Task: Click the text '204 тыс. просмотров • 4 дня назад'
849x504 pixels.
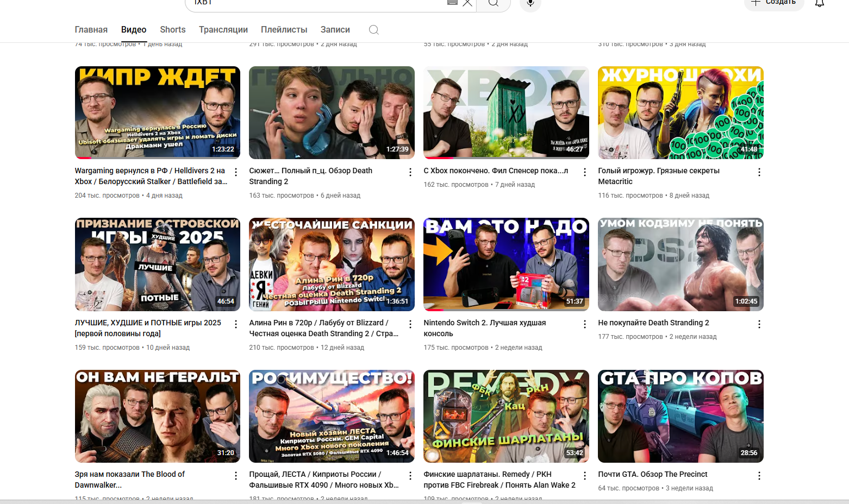Action: [x=129, y=196]
